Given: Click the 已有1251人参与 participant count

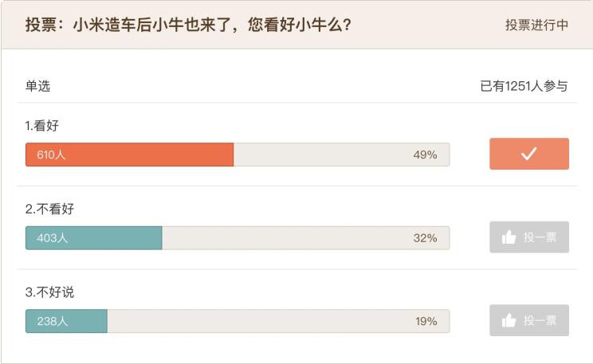Looking at the screenshot, I should 524,86.
